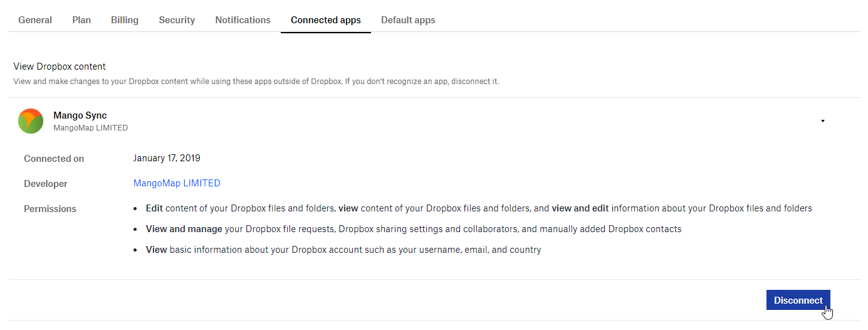Click the Mango Sync app icon
Screen dimensions: 868x330
(30, 121)
